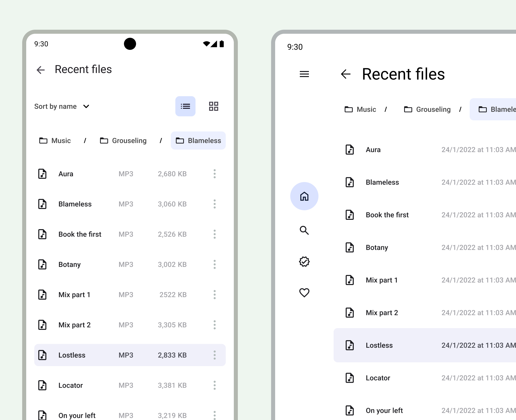Switch to grid view layout
Viewport: 516px width, 420px height.
tap(213, 106)
